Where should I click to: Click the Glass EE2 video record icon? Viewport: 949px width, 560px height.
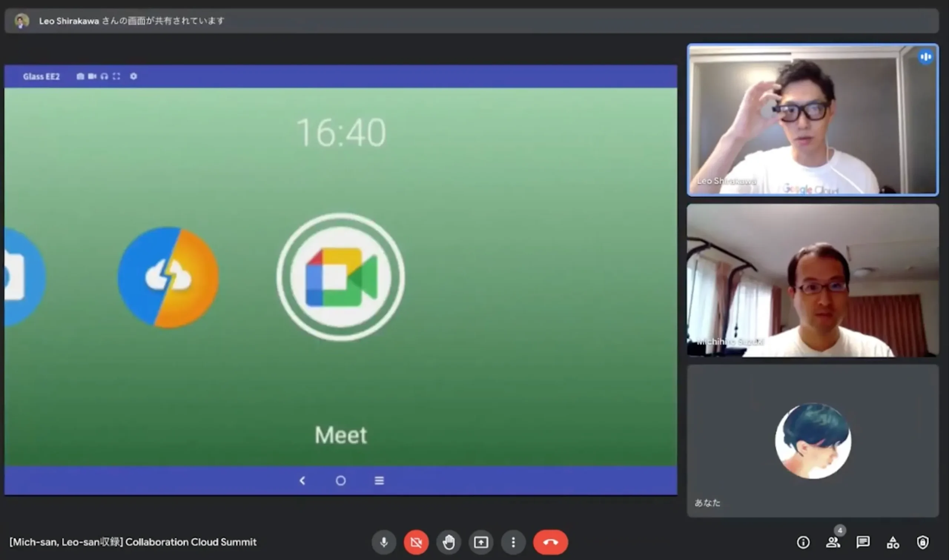[92, 76]
